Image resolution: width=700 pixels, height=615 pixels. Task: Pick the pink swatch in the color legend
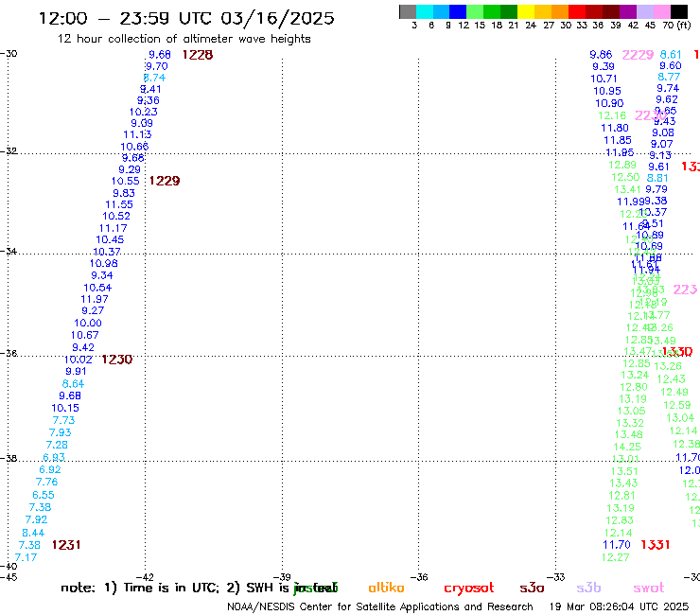point(662,11)
